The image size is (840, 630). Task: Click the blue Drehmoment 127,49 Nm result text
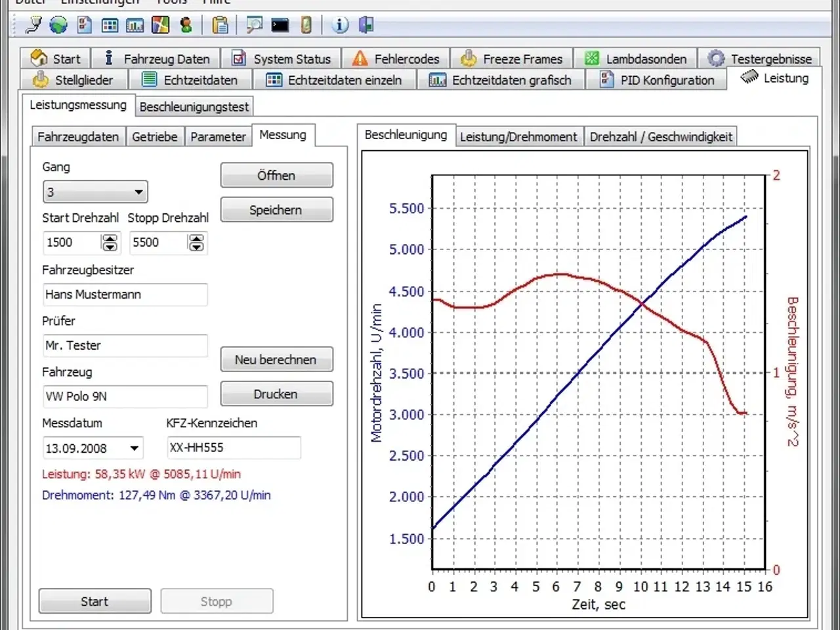tap(156, 495)
